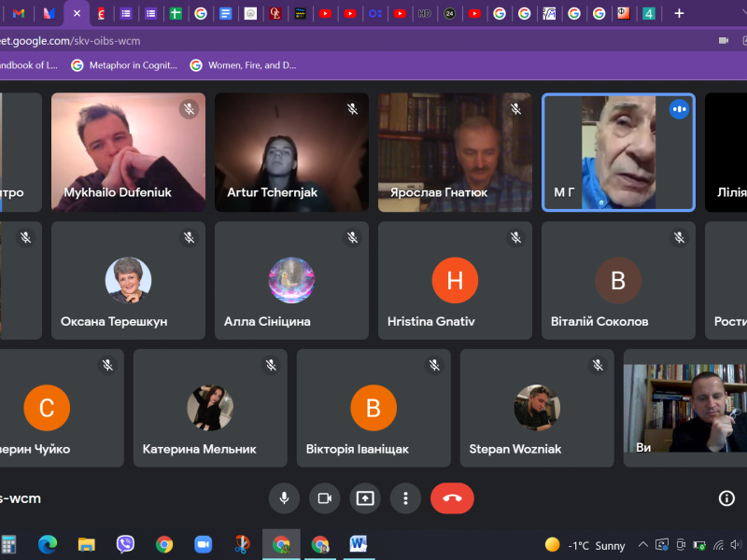Select the Оксана Терешкун participant tile
Screen dimensions: 747x560
click(x=128, y=280)
